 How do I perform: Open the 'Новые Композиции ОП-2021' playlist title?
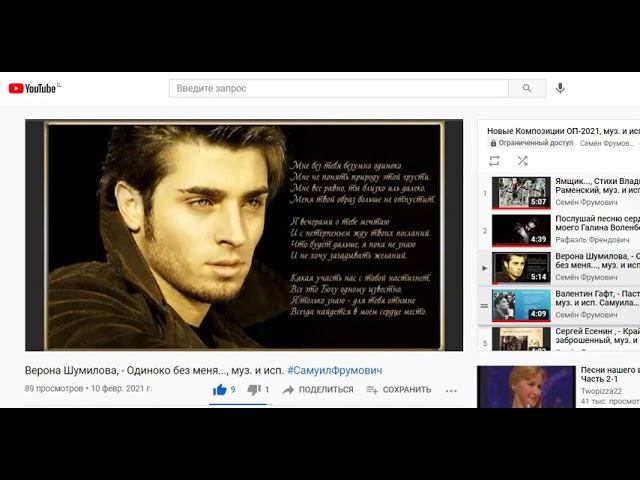pyautogui.click(x=563, y=131)
